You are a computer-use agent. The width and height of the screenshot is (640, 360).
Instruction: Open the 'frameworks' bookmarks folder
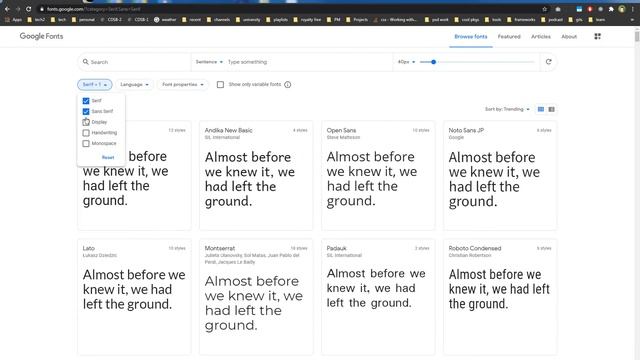click(x=522, y=20)
